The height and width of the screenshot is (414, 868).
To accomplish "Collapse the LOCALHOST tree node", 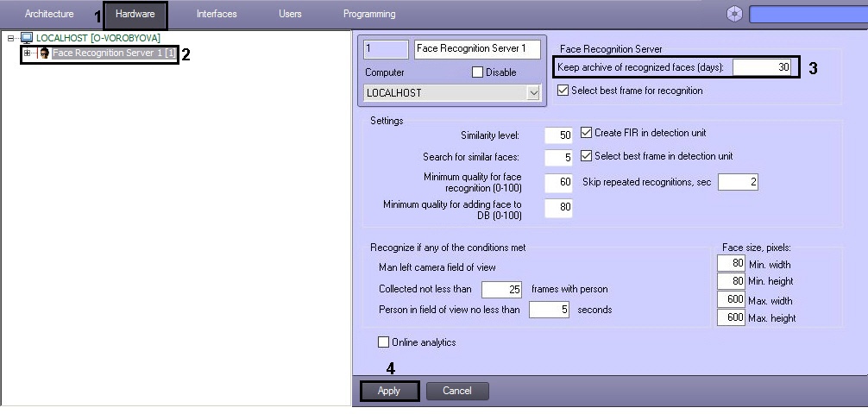I will (10, 38).
